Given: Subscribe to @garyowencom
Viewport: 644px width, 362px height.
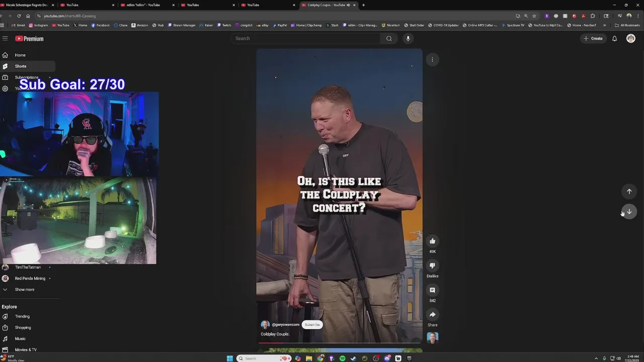Looking at the screenshot, I should (312, 325).
